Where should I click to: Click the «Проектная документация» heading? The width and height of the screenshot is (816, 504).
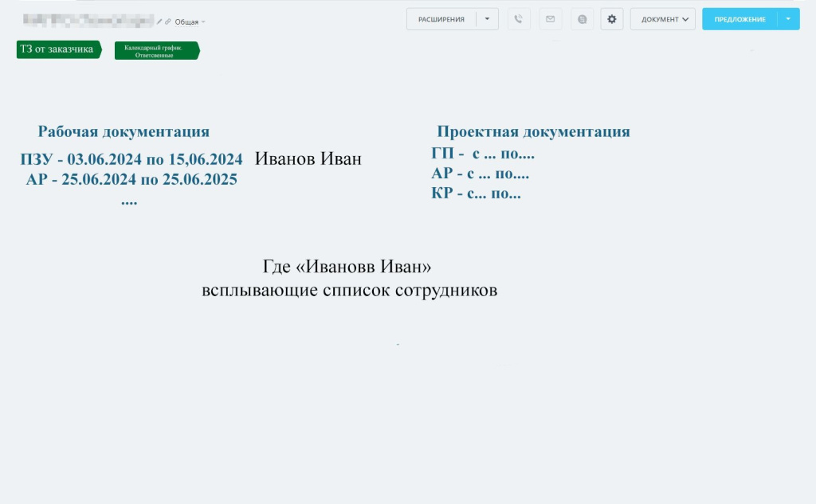pyautogui.click(x=533, y=132)
